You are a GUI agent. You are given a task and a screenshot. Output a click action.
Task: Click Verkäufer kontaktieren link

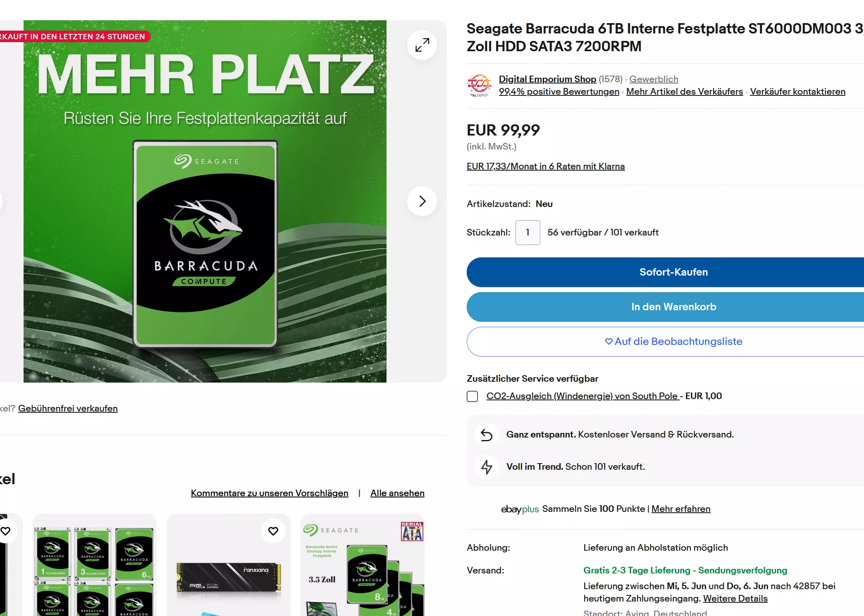pyautogui.click(x=797, y=92)
